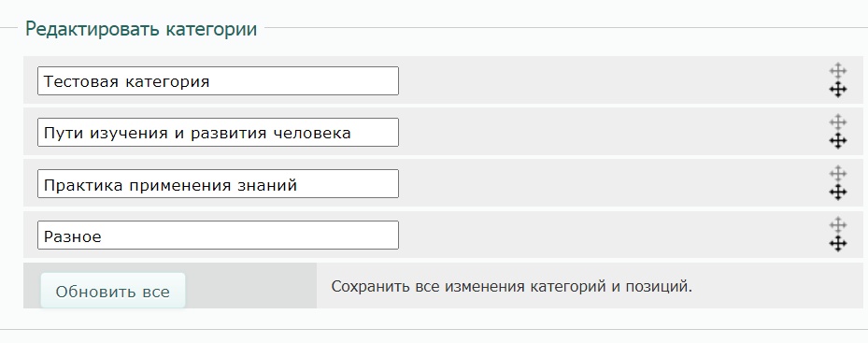This screenshot has width=868, height=343.
Task: Click darker gray cell surrounding Обновить все button
Action: click(249, 285)
